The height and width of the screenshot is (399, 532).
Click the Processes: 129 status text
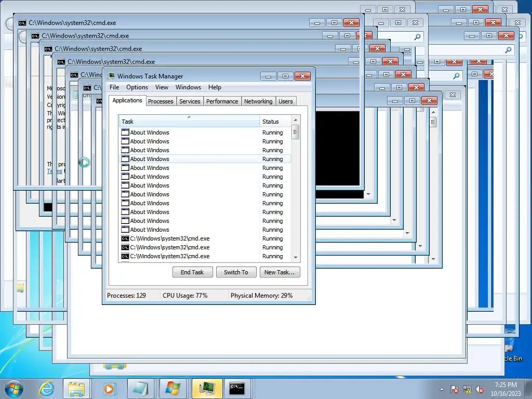click(127, 296)
